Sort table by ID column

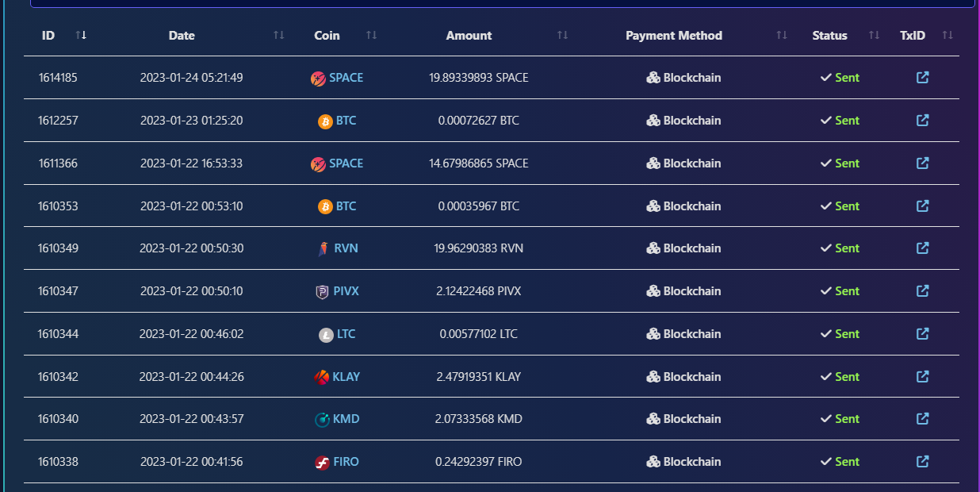coord(81,36)
